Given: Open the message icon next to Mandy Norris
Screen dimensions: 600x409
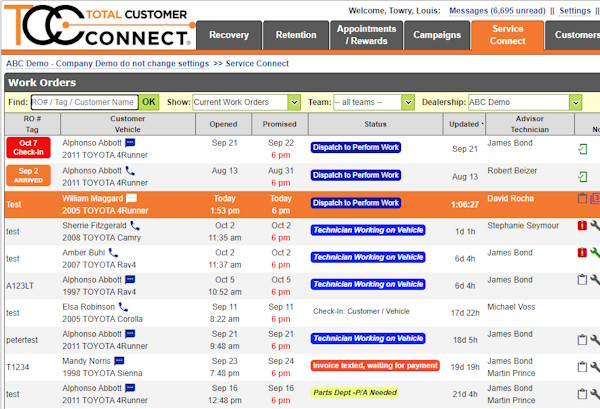Looking at the screenshot, I should 120,359.
